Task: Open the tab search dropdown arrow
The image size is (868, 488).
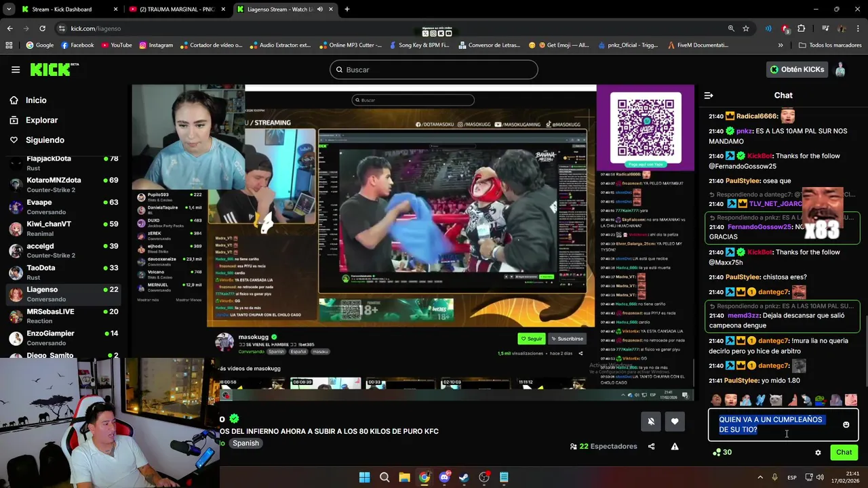Action: (x=7, y=9)
